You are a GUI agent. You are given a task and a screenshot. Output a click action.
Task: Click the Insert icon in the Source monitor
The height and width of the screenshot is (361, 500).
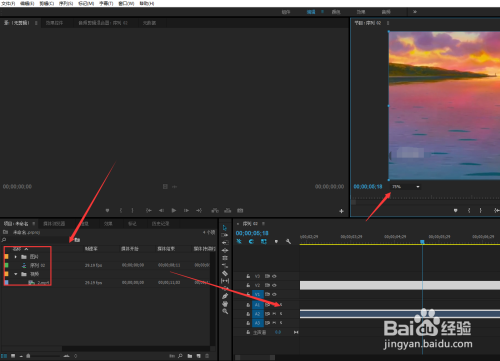[215, 210]
